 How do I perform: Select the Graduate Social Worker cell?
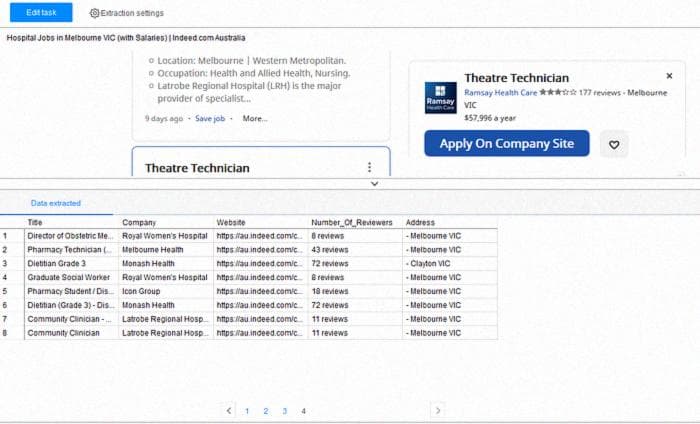[71, 278]
